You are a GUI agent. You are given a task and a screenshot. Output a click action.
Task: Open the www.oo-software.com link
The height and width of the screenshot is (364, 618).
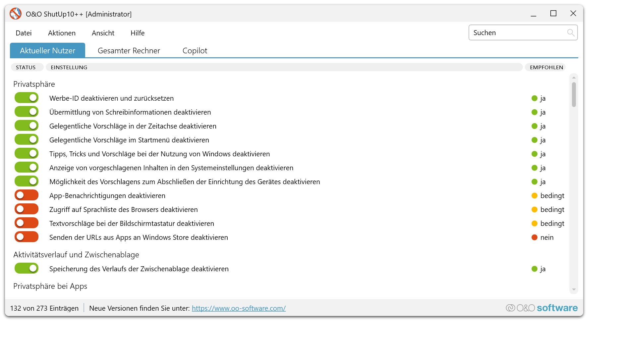pos(238,308)
